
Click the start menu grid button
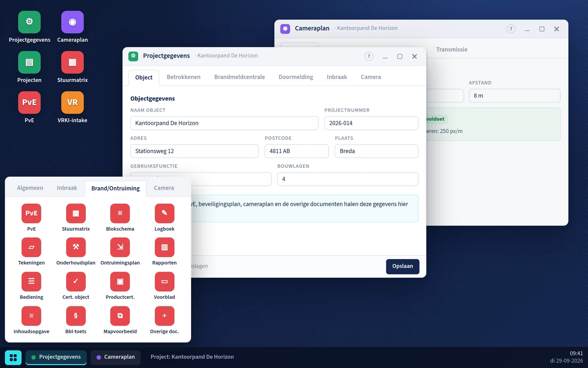point(13,357)
